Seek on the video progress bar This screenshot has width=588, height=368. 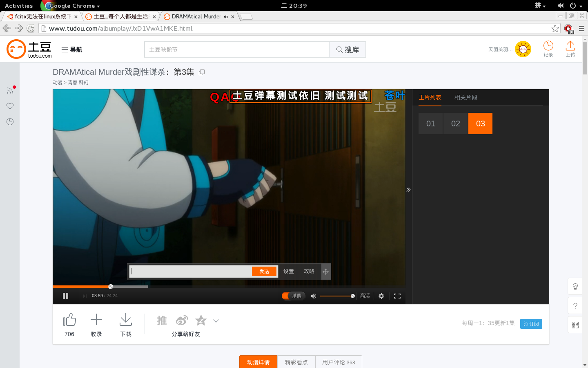pos(229,287)
